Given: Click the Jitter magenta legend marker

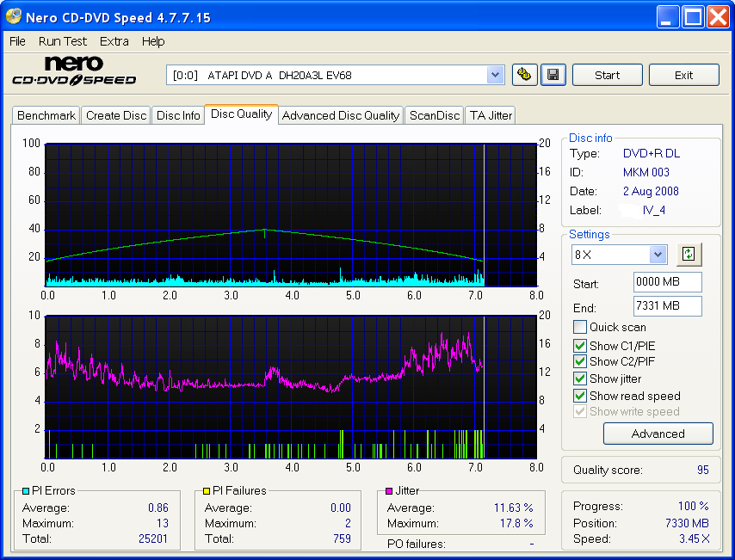Looking at the screenshot, I should click(391, 490).
